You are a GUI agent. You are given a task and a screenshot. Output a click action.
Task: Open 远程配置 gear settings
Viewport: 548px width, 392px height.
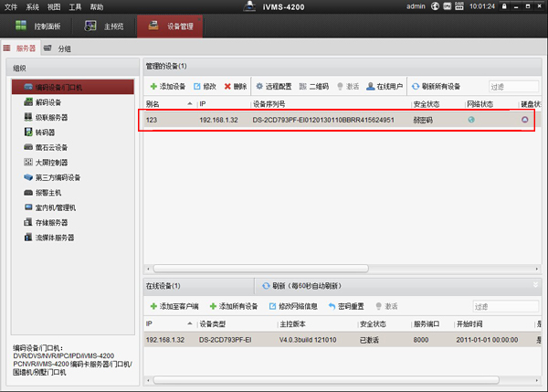[274, 87]
